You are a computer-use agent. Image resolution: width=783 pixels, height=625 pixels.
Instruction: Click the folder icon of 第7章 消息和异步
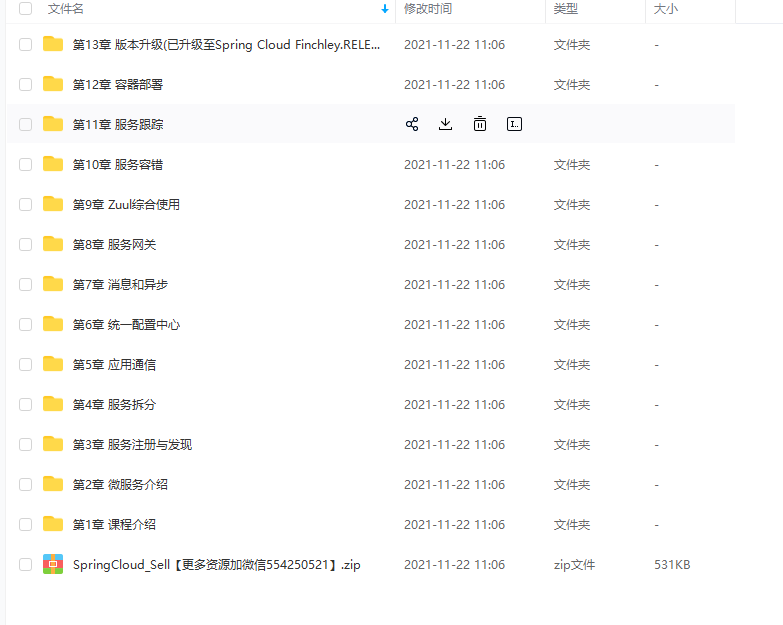tap(53, 284)
